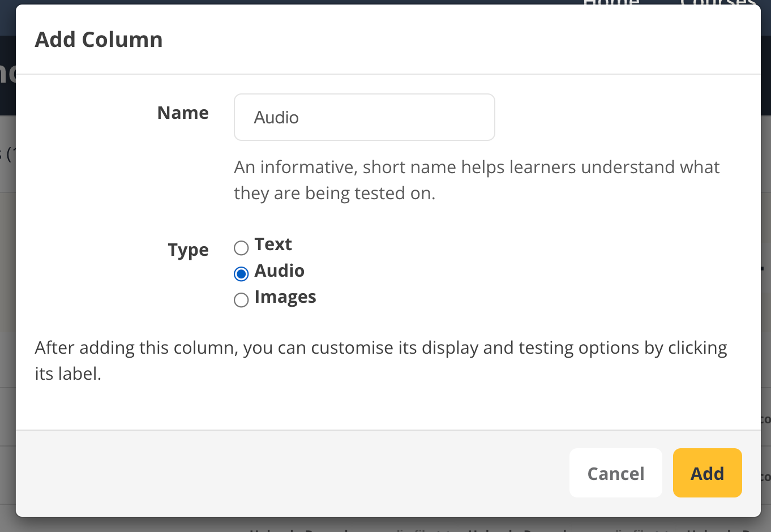Click the grey footer bar left of Cancel
The width and height of the screenshot is (771, 532).
click(283, 473)
